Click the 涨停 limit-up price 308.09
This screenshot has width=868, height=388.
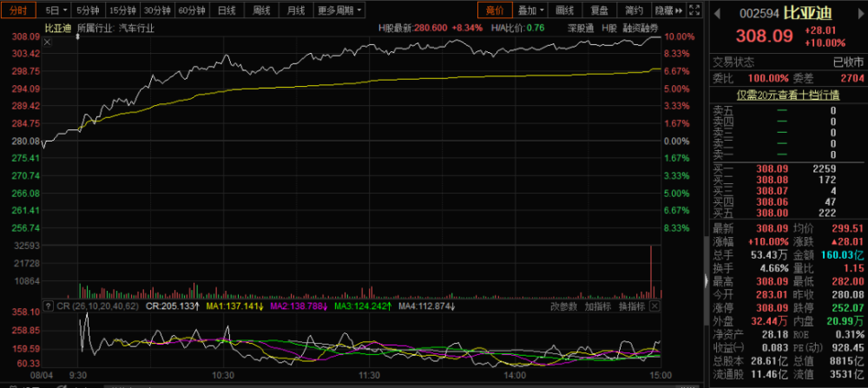pyautogui.click(x=773, y=308)
